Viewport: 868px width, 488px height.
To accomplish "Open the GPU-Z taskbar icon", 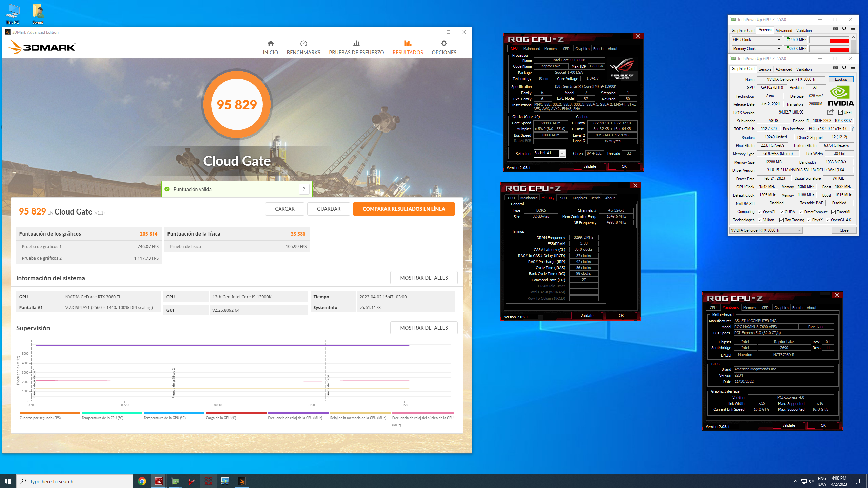I will (x=175, y=481).
